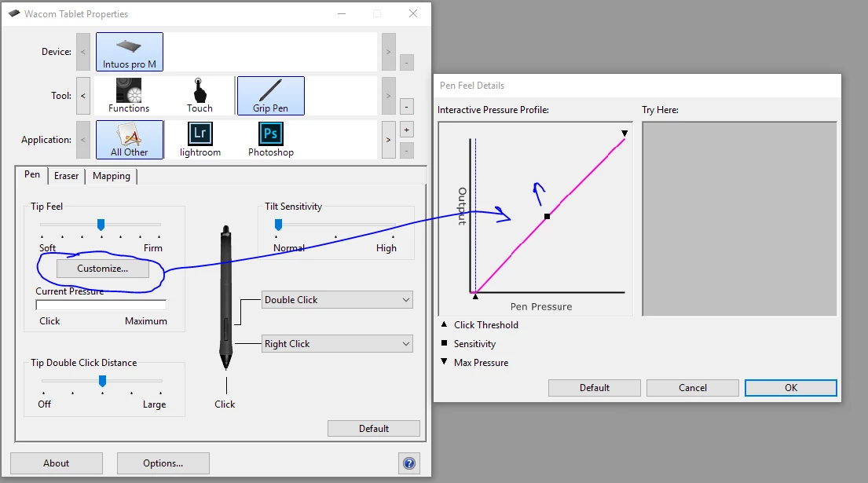
Task: Click the About button
Action: pos(57,463)
